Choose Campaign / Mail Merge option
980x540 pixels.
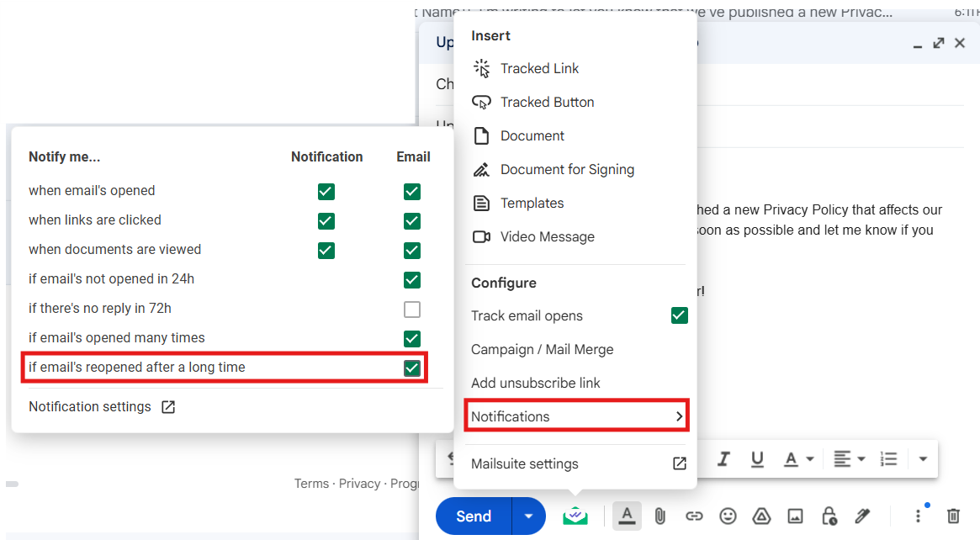click(542, 349)
